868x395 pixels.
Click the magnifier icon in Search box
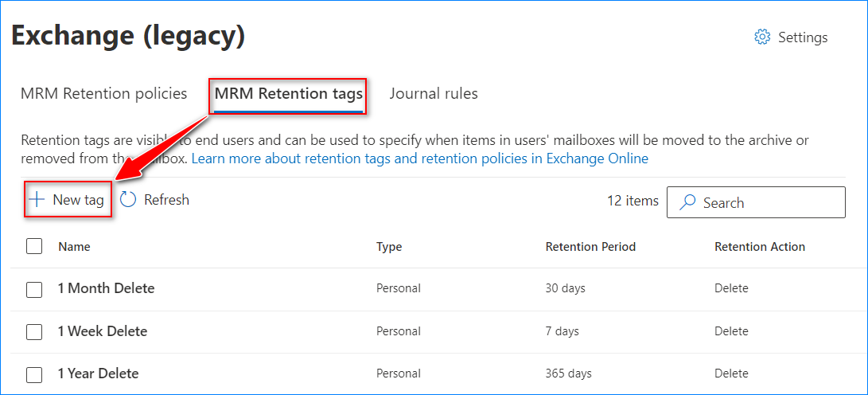click(687, 203)
